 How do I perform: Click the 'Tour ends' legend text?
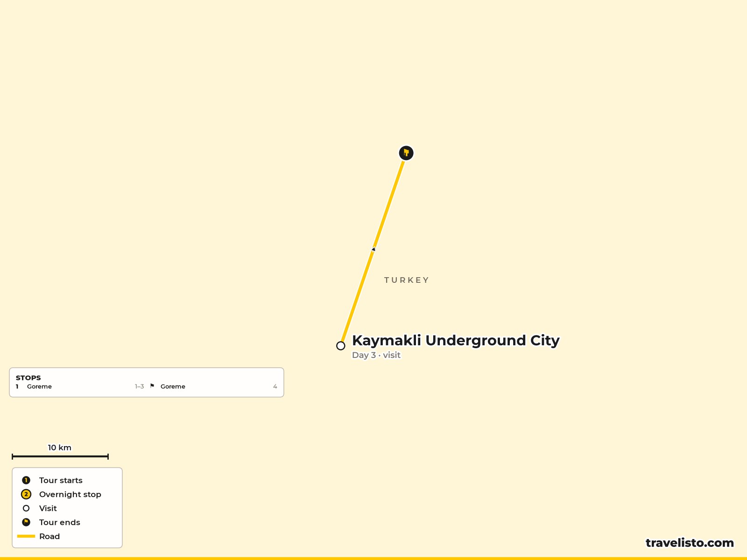(x=60, y=522)
